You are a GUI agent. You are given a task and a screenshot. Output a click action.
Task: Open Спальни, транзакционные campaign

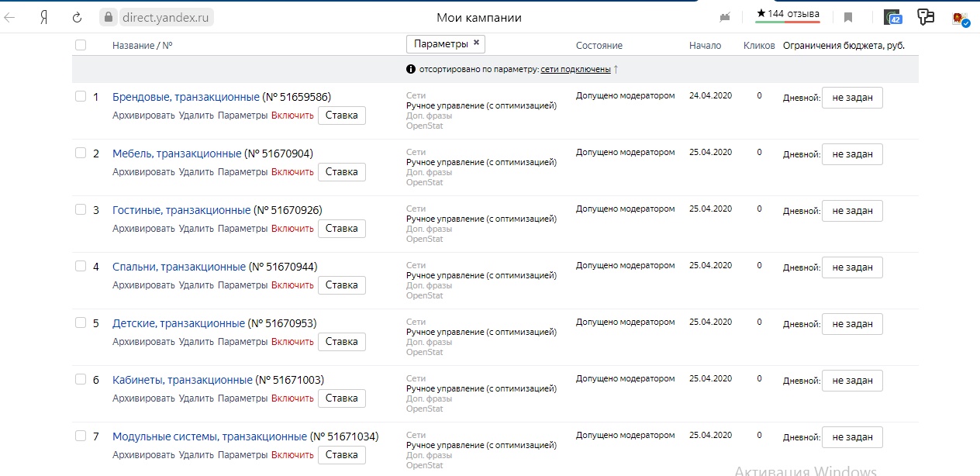[179, 267]
